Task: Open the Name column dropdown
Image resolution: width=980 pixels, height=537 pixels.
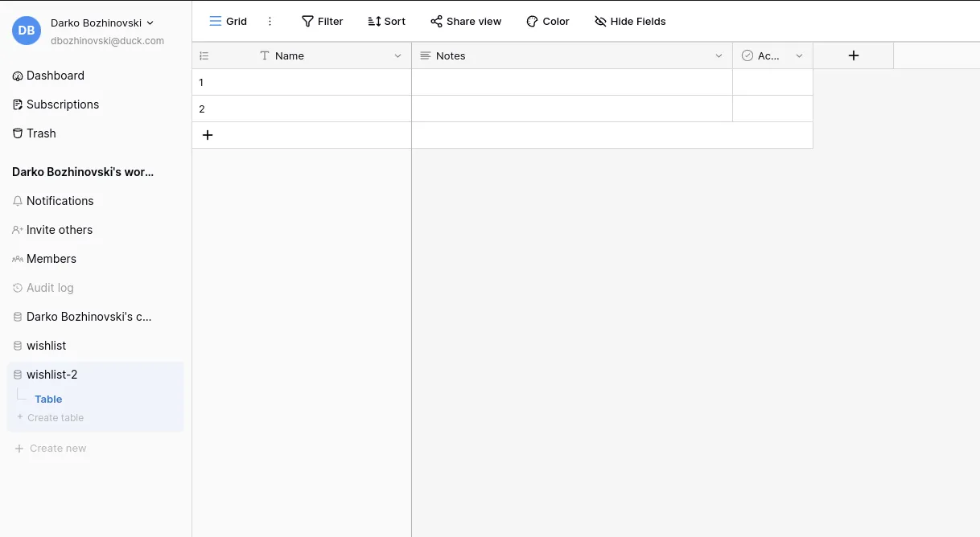Action: [397, 55]
